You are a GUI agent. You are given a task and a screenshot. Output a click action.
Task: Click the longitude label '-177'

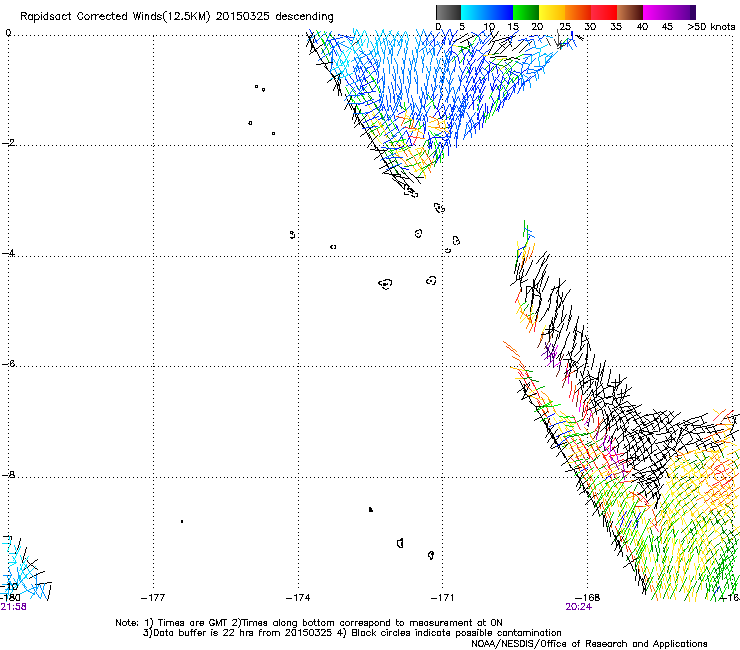point(153,598)
